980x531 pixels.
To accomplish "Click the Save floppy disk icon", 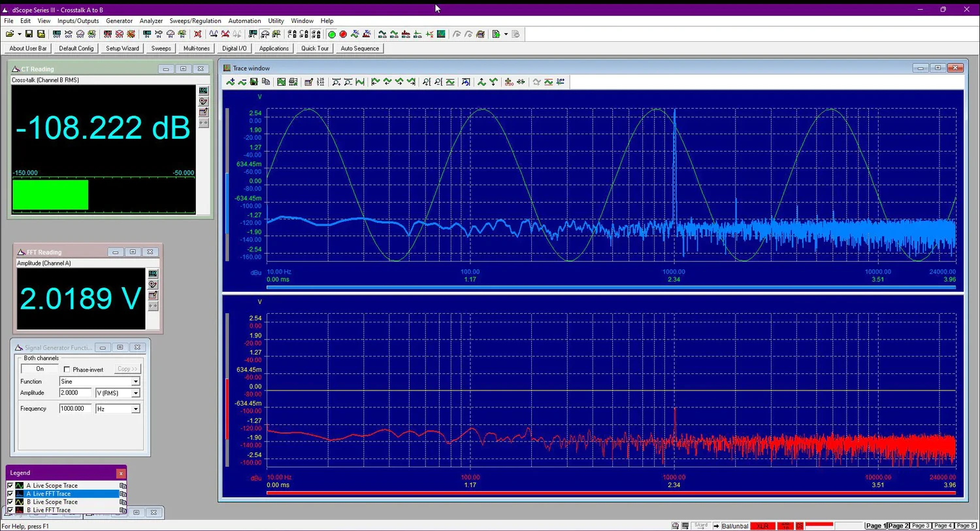I will coord(30,34).
